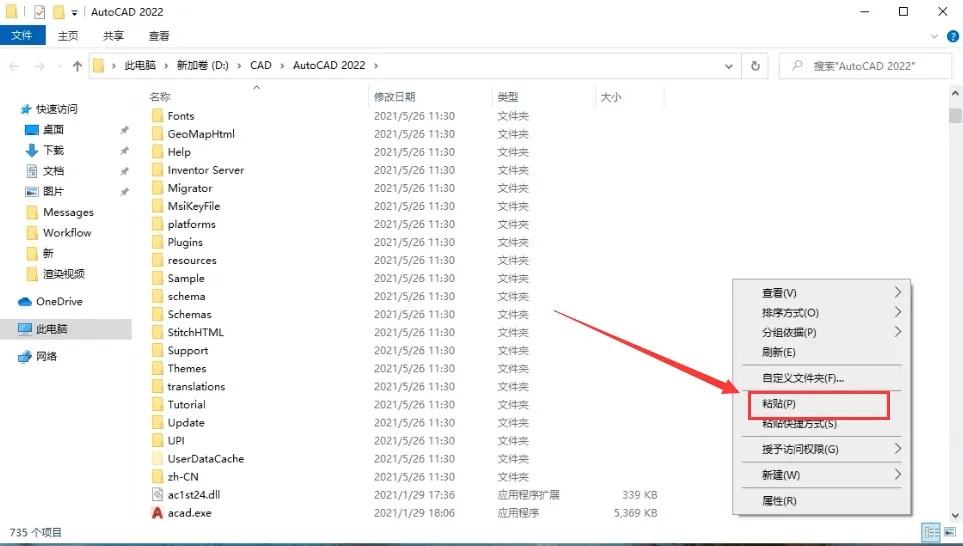This screenshot has width=963, height=546.
Task: Click the UserDataCache folder icon
Action: (x=157, y=459)
